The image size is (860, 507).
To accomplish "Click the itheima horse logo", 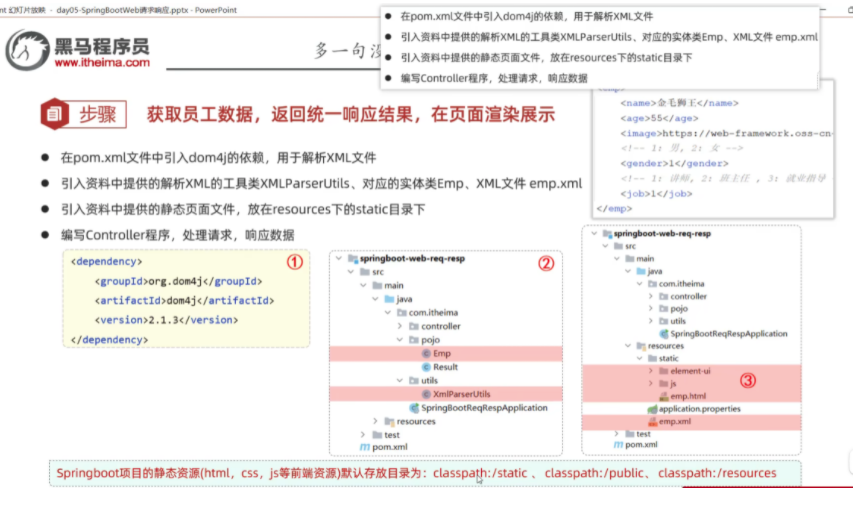I will [27, 50].
